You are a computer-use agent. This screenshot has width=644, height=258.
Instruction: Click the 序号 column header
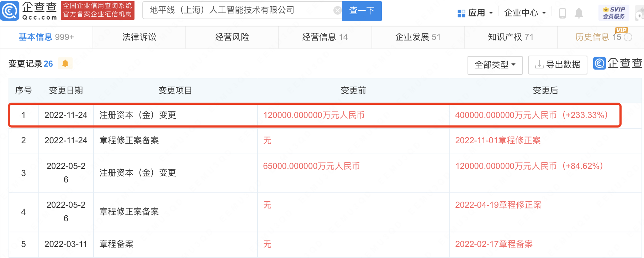point(23,91)
